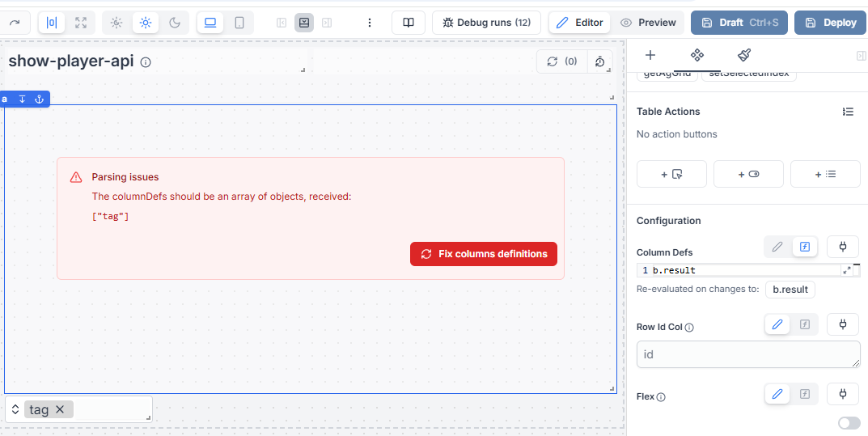
Task: Click the b.result dependency chip
Action: [x=790, y=290]
